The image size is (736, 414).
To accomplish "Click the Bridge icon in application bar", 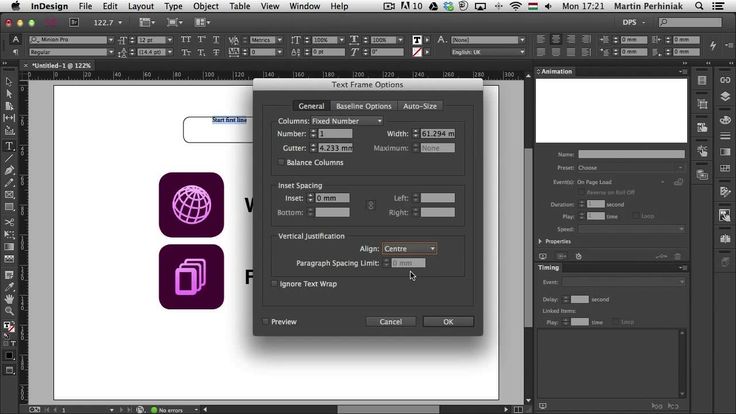I will click(74, 22).
